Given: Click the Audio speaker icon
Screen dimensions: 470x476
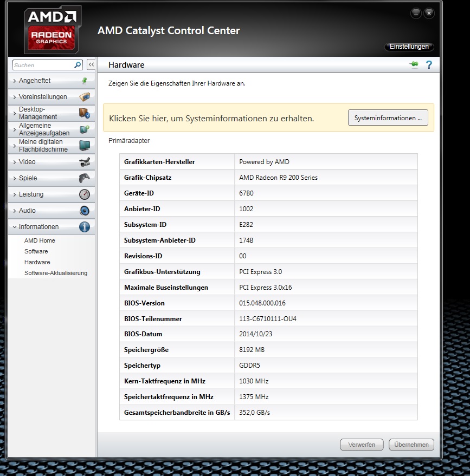Looking at the screenshot, I should (x=85, y=211).
